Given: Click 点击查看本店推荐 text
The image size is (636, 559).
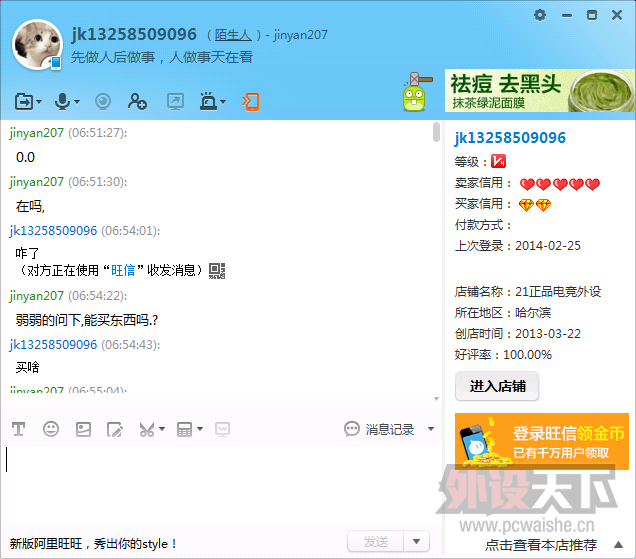Looking at the screenshot, I should click(x=541, y=545).
